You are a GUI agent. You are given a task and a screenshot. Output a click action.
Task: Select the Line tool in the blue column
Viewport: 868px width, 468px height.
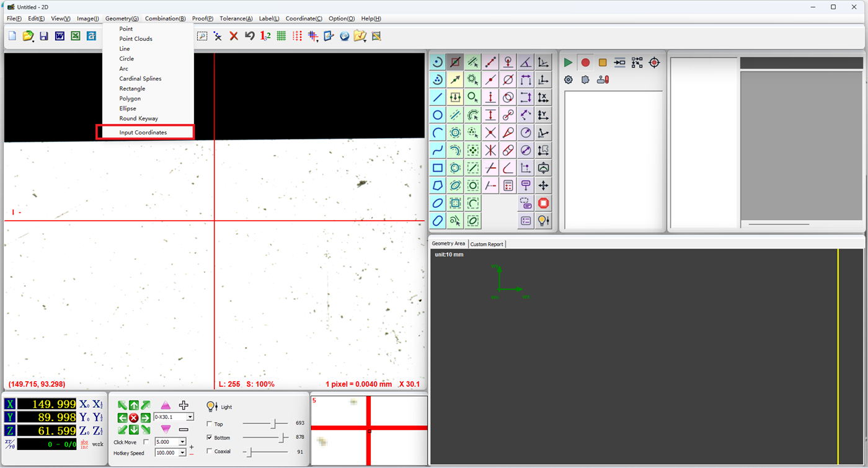438,97
